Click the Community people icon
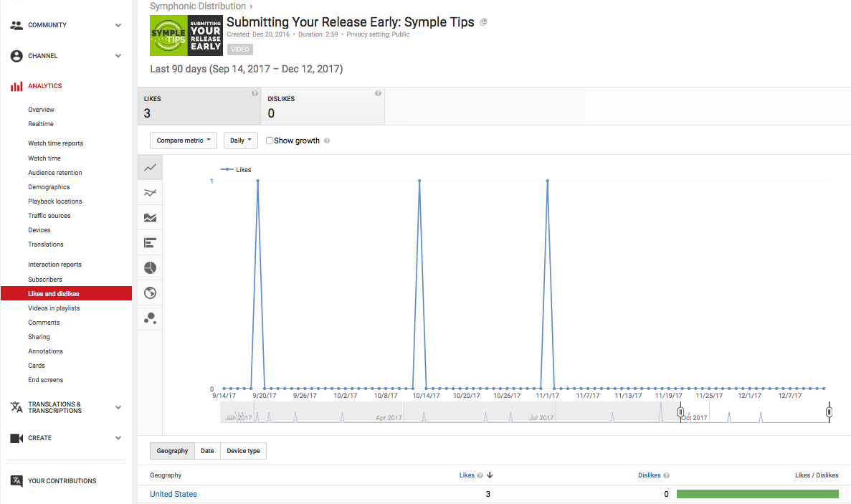Viewport: 851px width, 504px height. click(x=16, y=25)
